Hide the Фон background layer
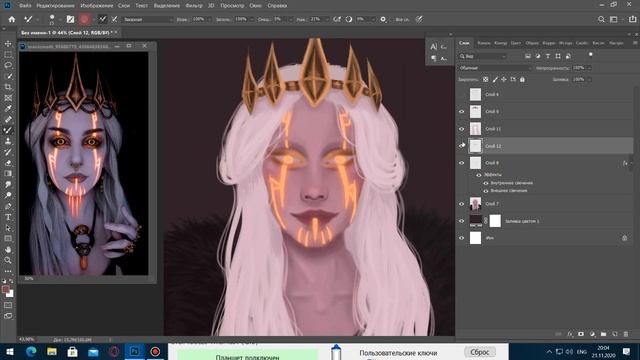 (462, 238)
